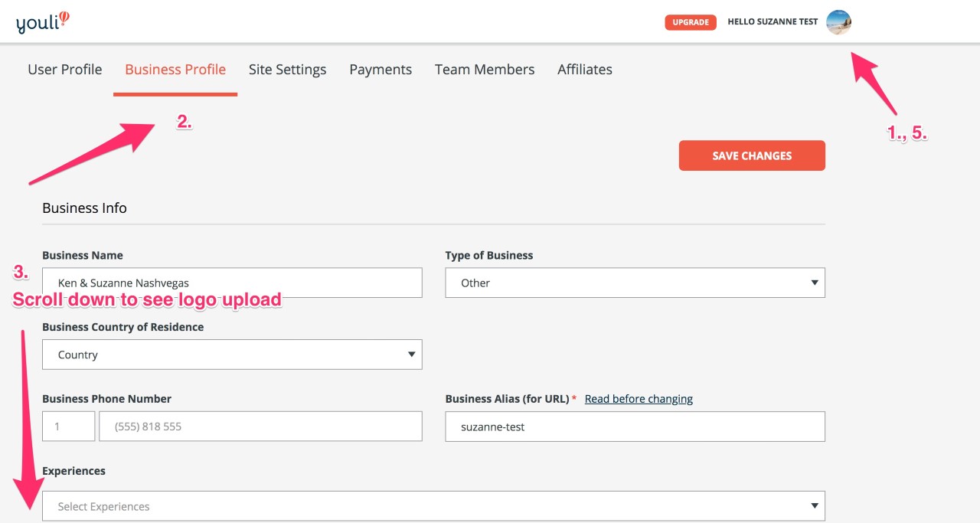
Task: Expand the Business Country of Residence dropdown
Action: click(232, 355)
